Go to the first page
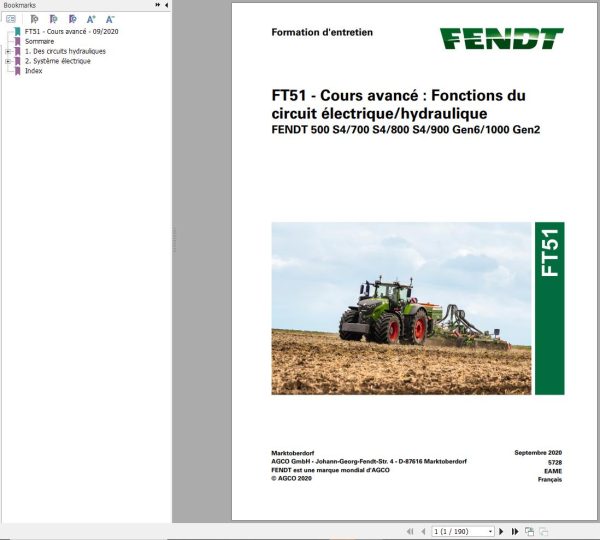 click(410, 531)
